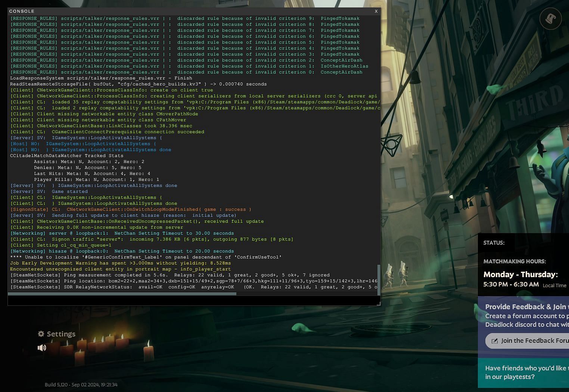Click 'LinkClasses took 38.396 msec' line

click(101, 126)
